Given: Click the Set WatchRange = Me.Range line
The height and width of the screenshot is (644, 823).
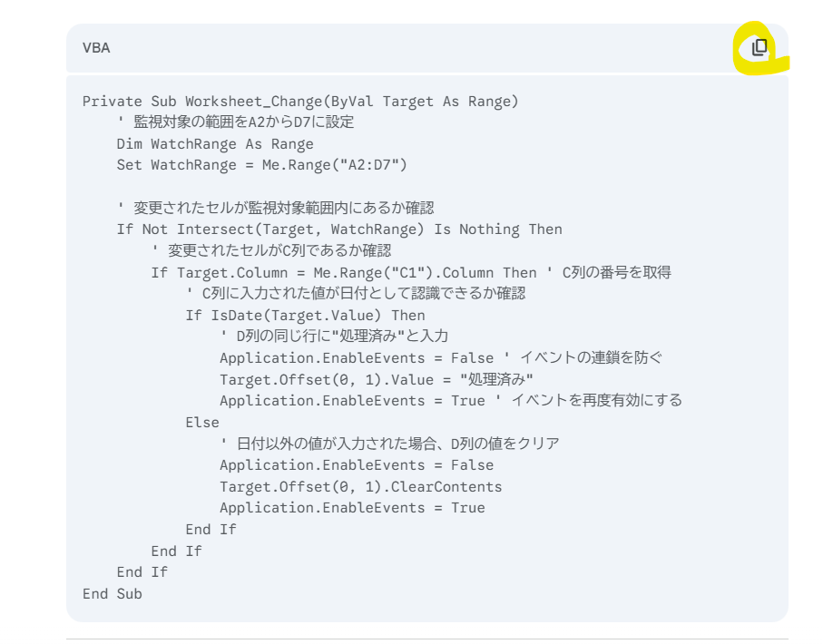Looking at the screenshot, I should 262,165.
